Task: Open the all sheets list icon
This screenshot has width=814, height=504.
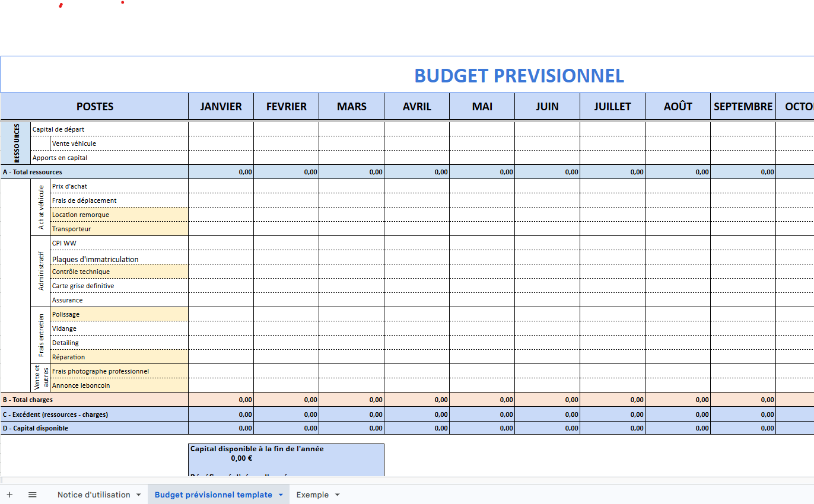Action: pos(33,495)
